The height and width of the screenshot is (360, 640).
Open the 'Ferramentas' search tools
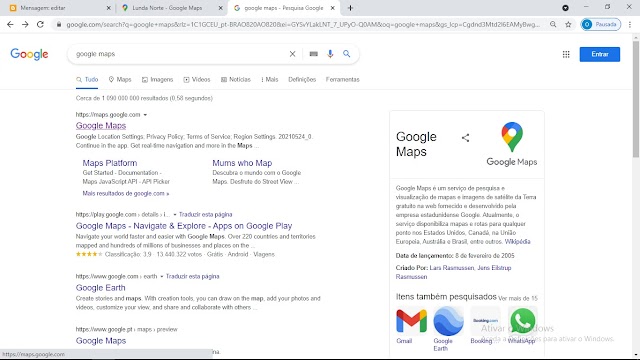pyautogui.click(x=342, y=80)
